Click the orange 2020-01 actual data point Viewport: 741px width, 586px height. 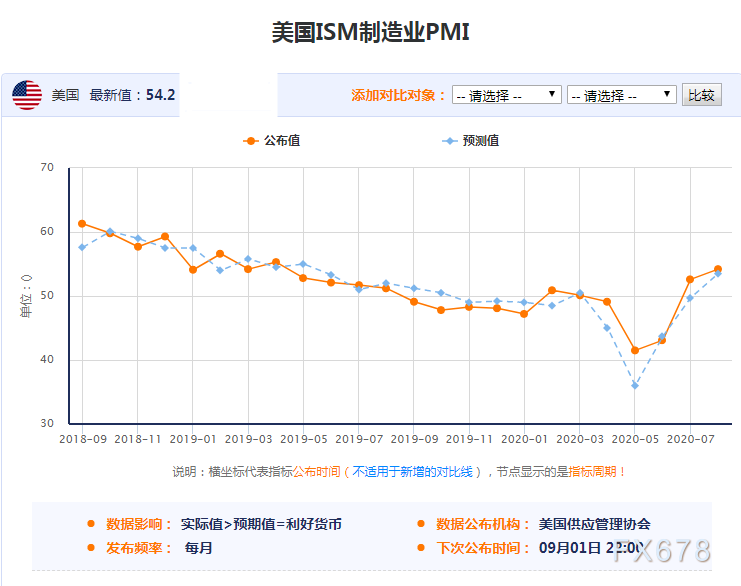tap(524, 313)
